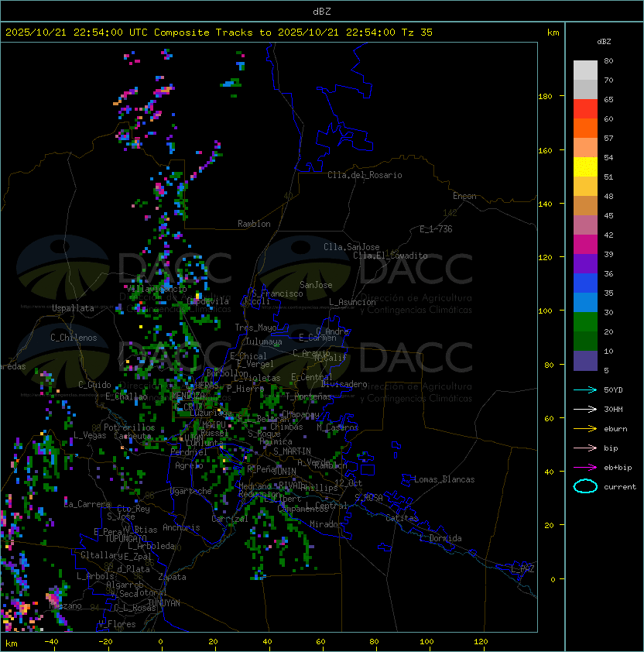Select the purple 39 dBZ color block
Image resolution: width=644 pixels, height=652 pixels.
(585, 263)
